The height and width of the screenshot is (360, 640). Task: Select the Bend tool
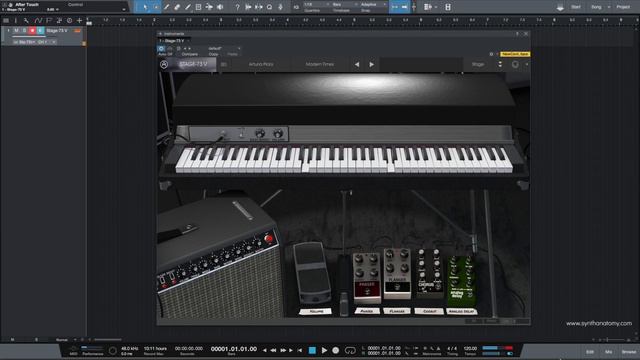(x=209, y=7)
